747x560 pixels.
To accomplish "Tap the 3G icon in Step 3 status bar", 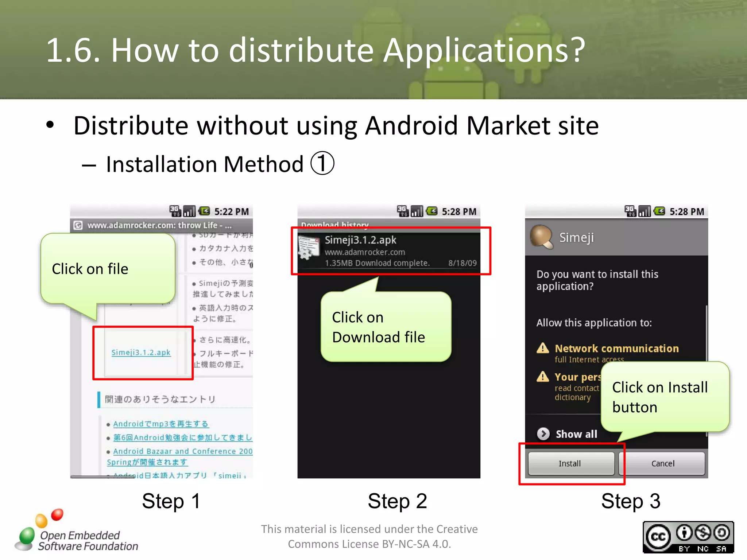I will [630, 211].
